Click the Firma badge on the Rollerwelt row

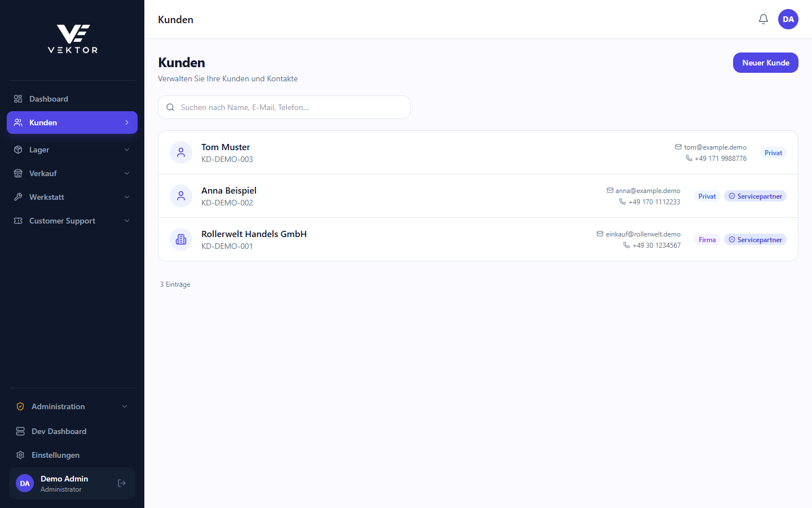coord(707,239)
